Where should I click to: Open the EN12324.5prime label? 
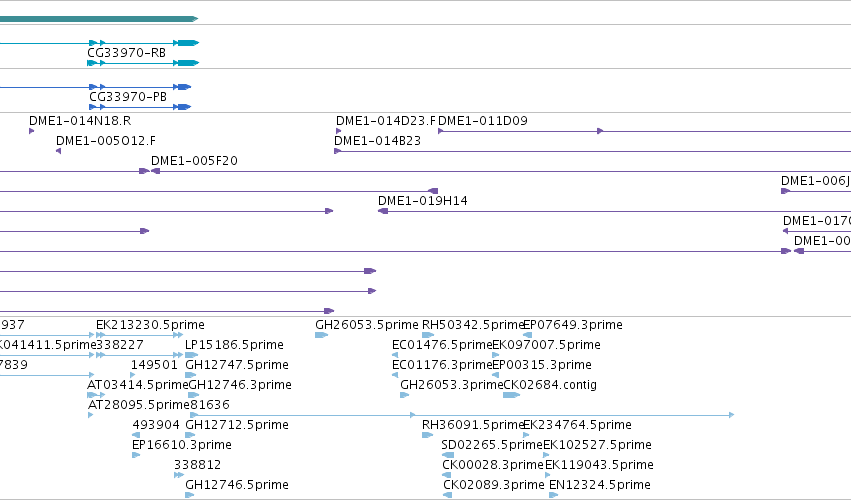pos(600,485)
